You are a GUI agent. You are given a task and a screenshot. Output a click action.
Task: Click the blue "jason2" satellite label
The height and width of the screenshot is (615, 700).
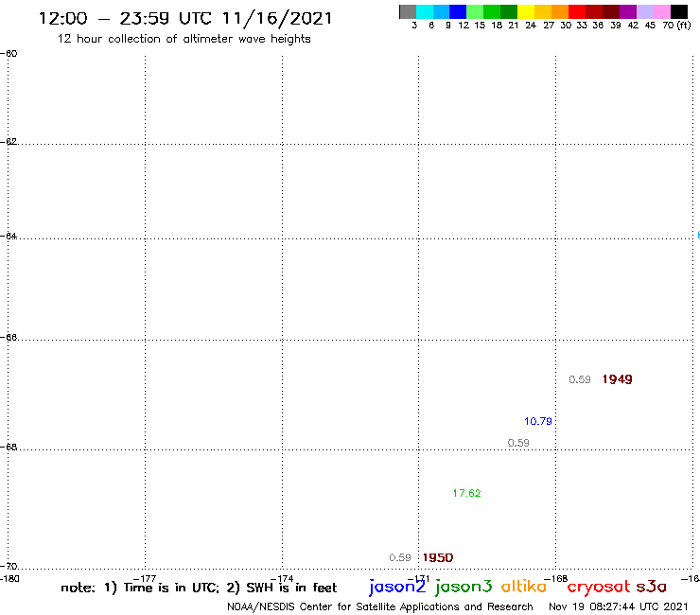[x=397, y=587]
